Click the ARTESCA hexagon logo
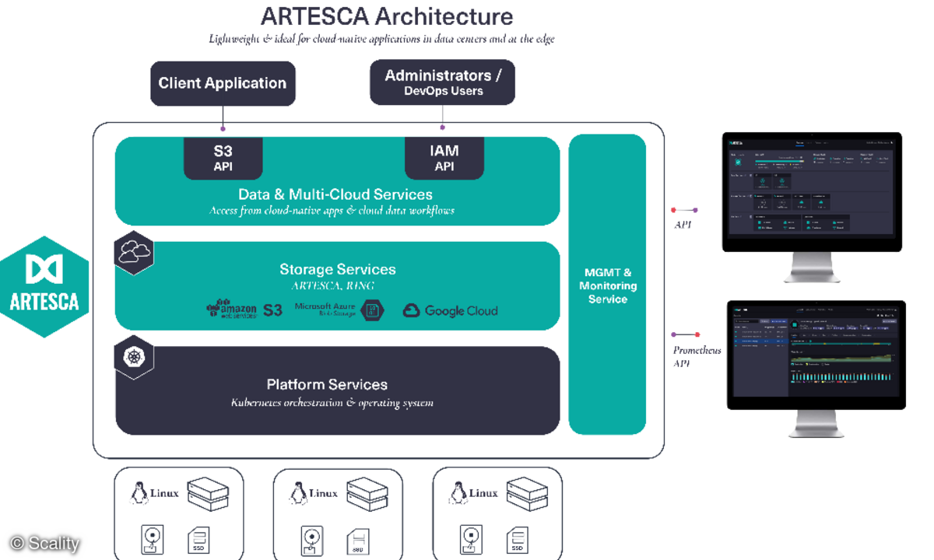Viewport: 934px width, 560px height. (x=44, y=286)
